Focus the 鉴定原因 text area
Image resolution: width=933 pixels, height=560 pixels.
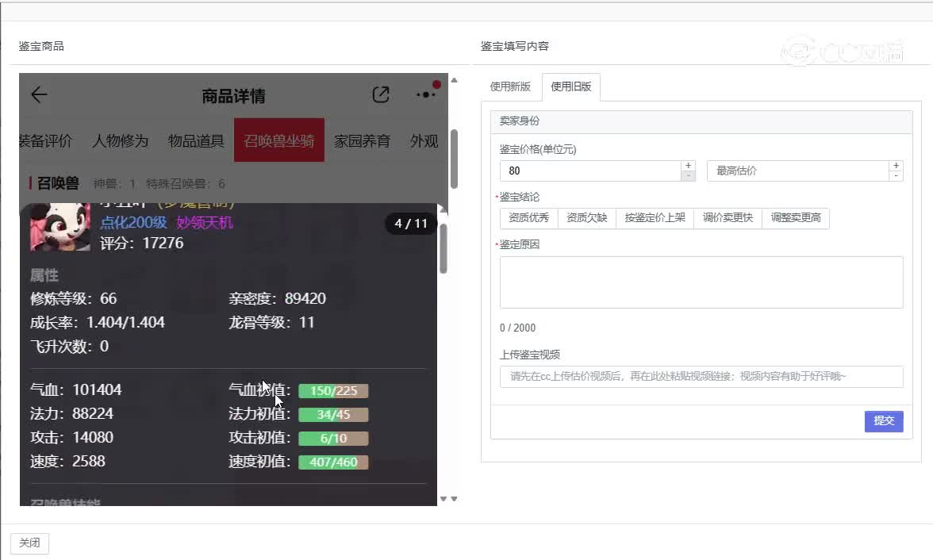point(701,282)
